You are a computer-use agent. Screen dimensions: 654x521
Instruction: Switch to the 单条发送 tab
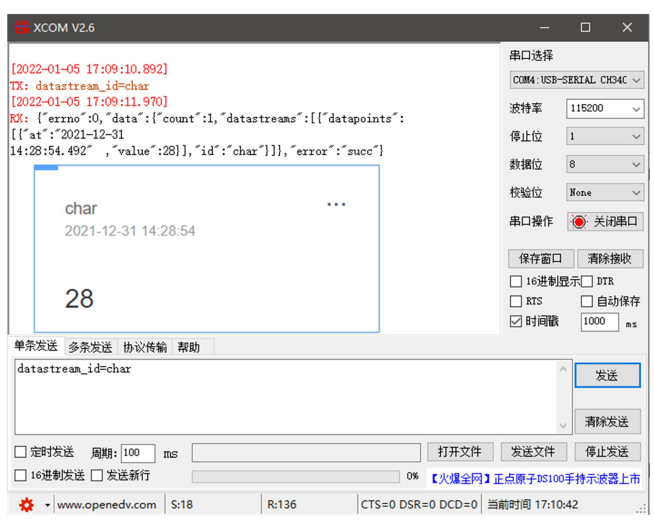[36, 346]
